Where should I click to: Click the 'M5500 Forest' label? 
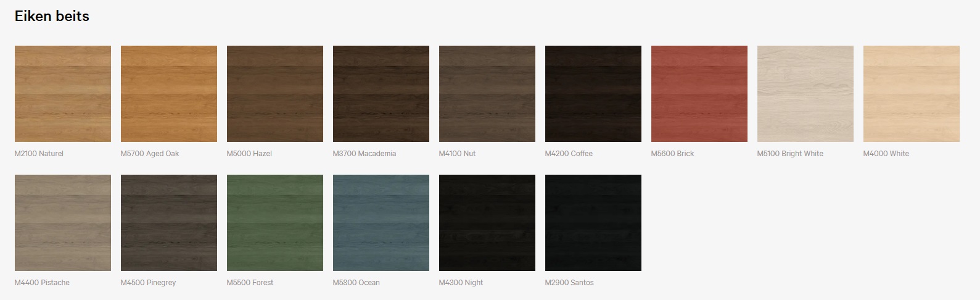click(x=250, y=283)
